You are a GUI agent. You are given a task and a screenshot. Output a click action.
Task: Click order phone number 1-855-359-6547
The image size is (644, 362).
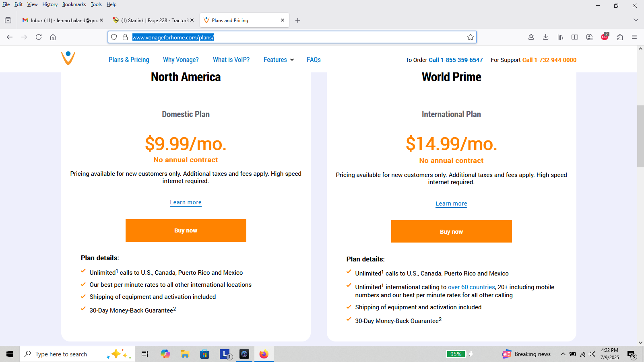tap(456, 60)
